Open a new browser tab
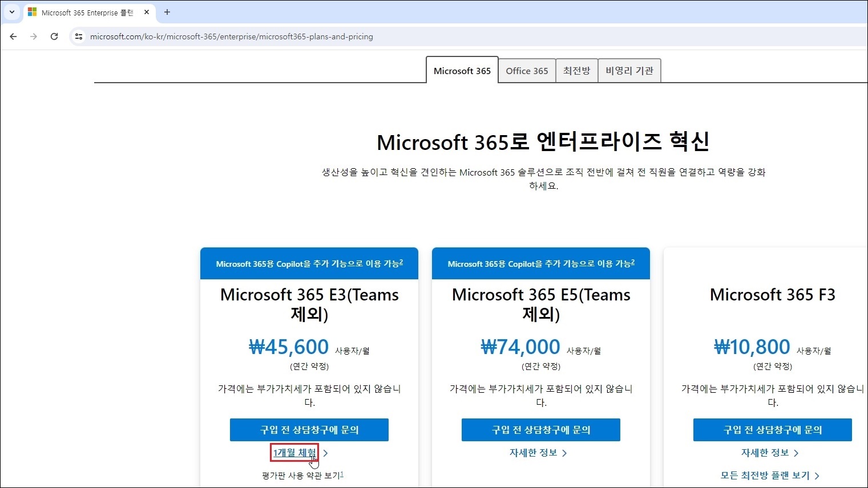The image size is (868, 488). 167,12
